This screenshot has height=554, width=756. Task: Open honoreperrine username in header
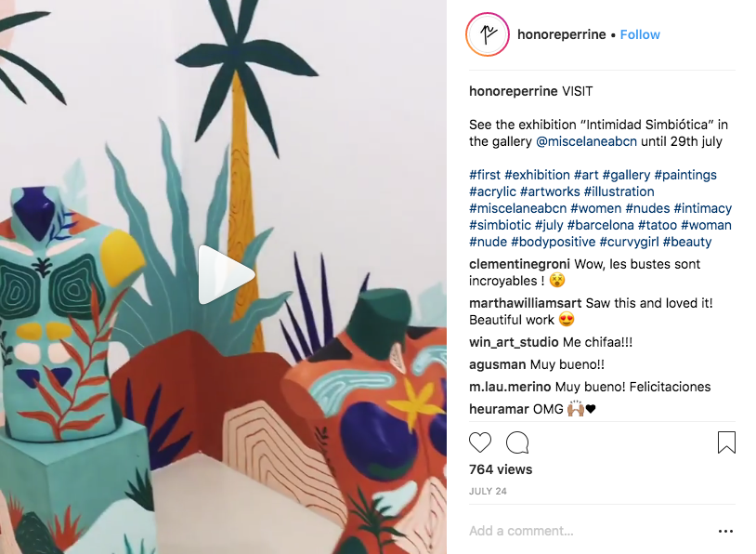click(x=561, y=34)
